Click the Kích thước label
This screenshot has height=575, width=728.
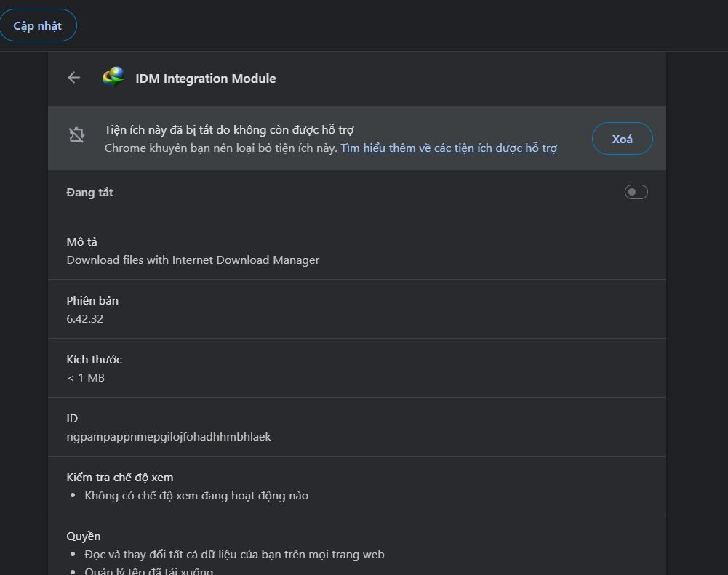click(x=94, y=360)
